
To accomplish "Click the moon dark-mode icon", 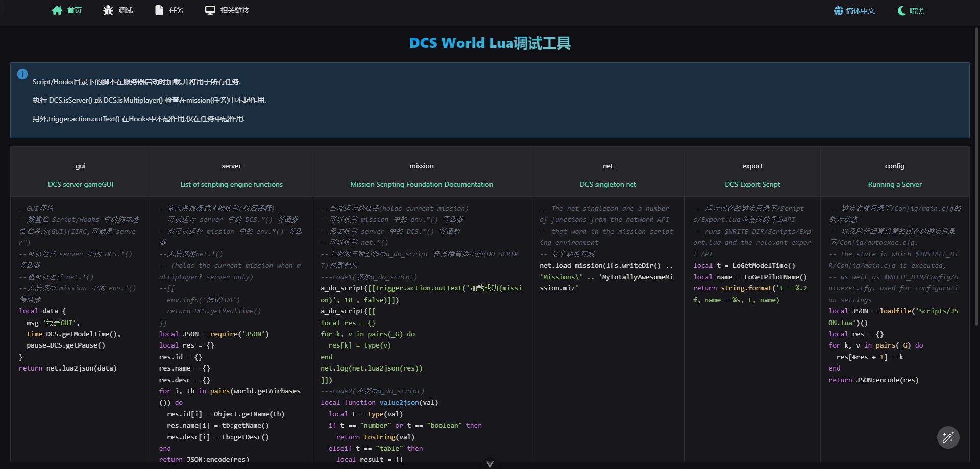I will click(x=902, y=11).
